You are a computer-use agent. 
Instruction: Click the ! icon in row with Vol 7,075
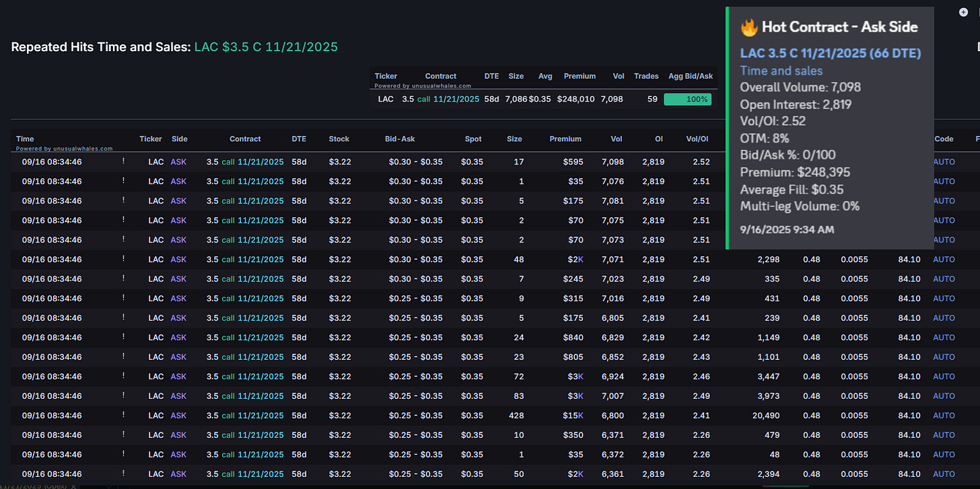click(x=123, y=220)
